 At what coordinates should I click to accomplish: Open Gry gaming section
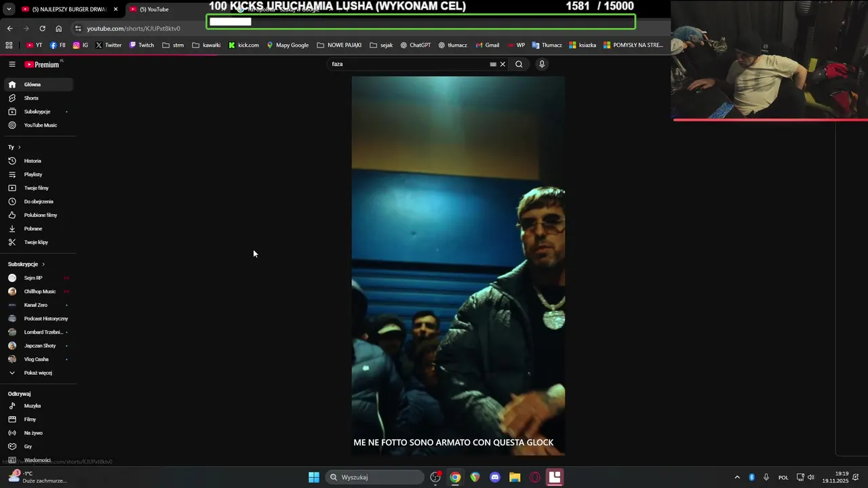(38, 447)
